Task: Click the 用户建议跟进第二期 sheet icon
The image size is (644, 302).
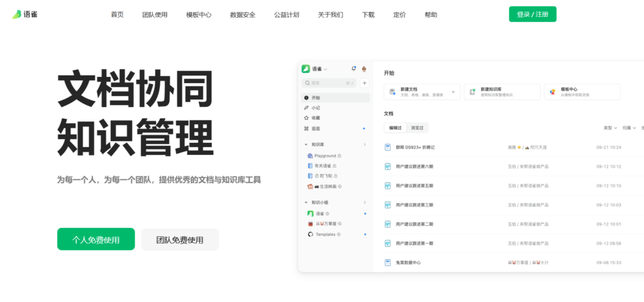Action: pos(387,224)
